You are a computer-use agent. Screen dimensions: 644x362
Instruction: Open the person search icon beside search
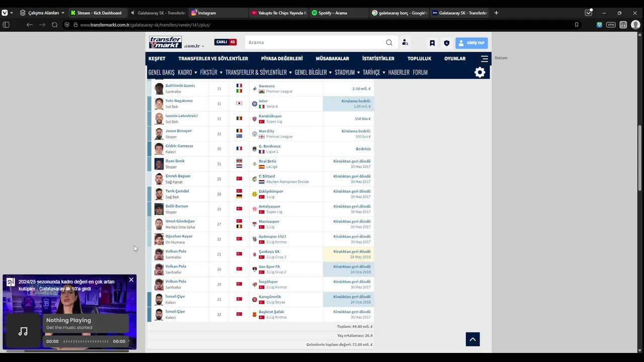(x=405, y=43)
